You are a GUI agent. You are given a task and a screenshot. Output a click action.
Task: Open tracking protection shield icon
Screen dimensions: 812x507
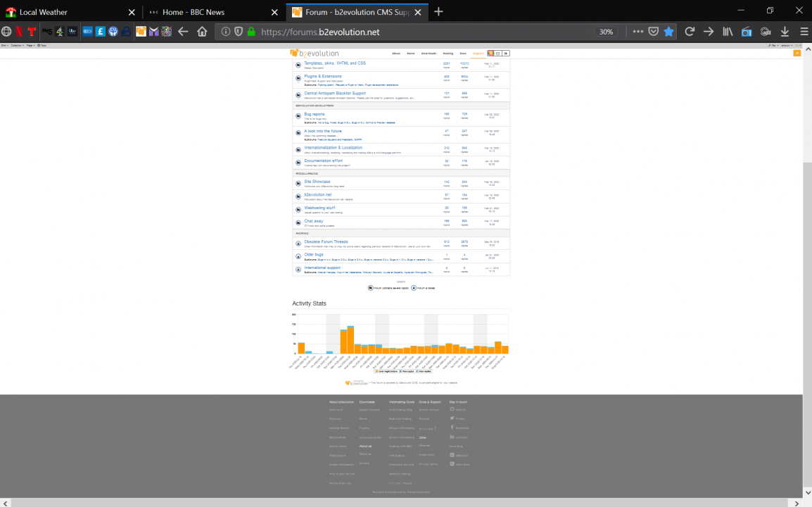[239, 32]
